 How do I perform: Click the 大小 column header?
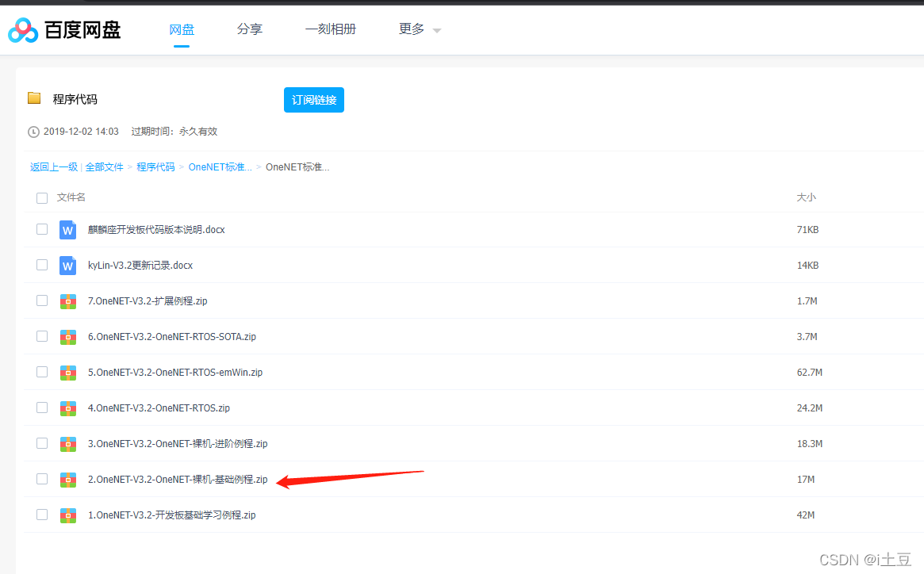point(806,197)
